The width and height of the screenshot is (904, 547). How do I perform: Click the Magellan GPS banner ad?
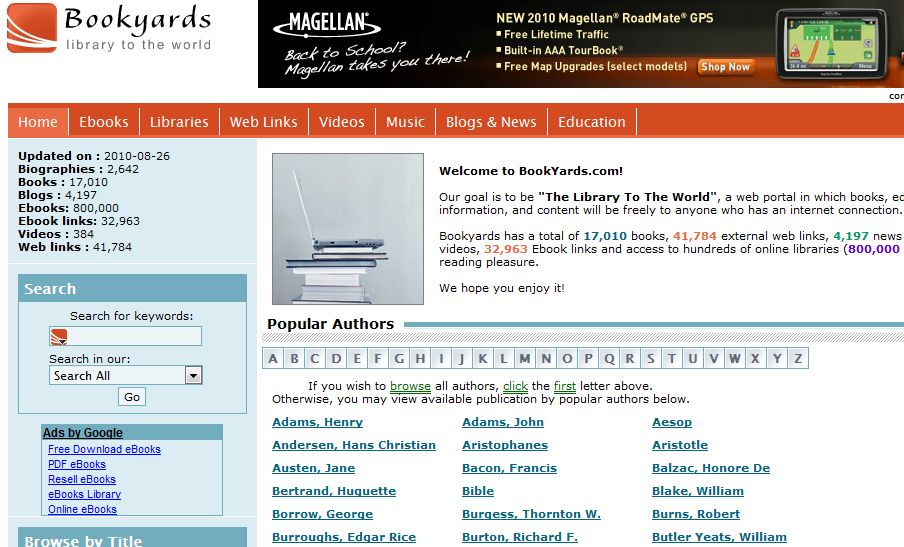tap(581, 44)
